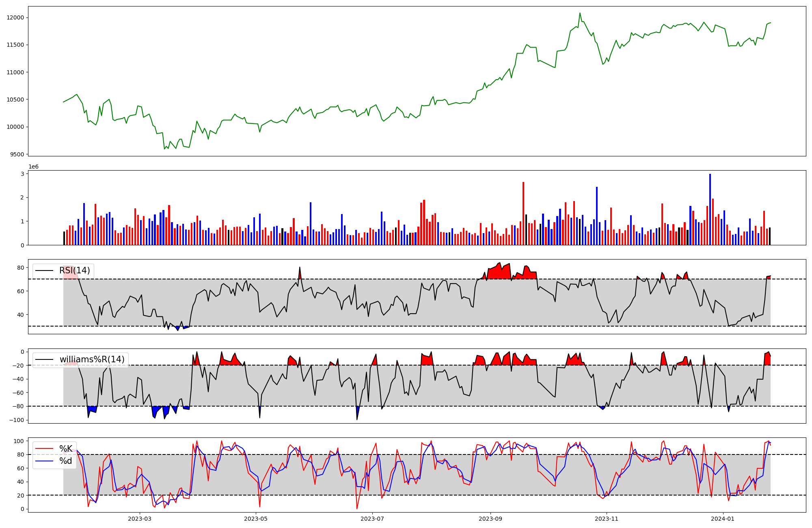Click the 9500 price axis label
812x528 pixels.
(x=17, y=154)
